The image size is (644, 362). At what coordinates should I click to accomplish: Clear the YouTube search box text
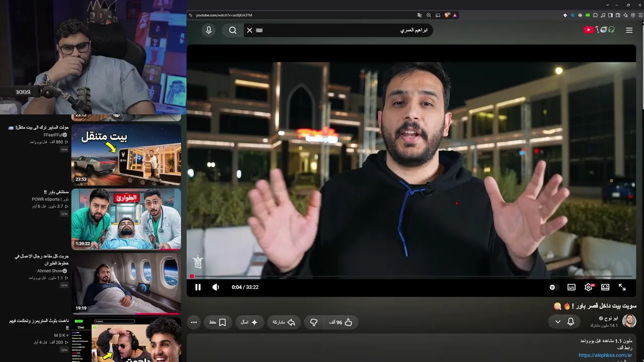[250, 30]
